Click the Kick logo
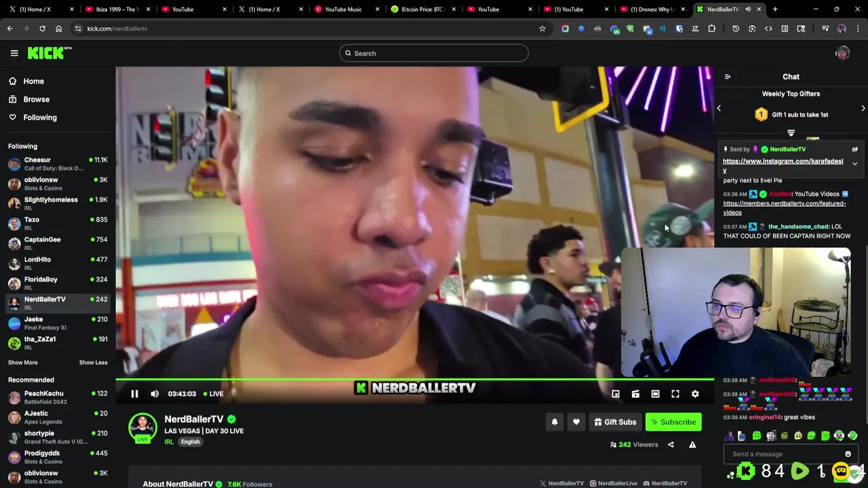Screen dimensions: 868x488 49,53
